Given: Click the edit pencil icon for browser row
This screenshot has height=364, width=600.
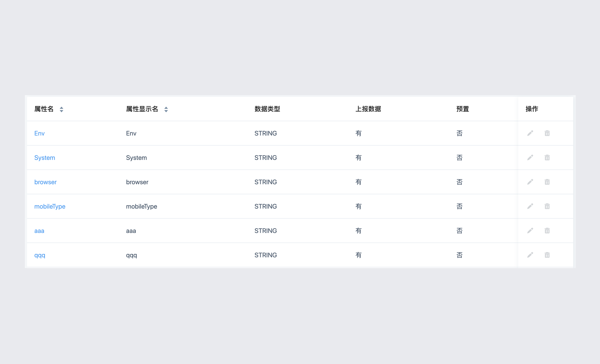Looking at the screenshot, I should click(x=530, y=182).
